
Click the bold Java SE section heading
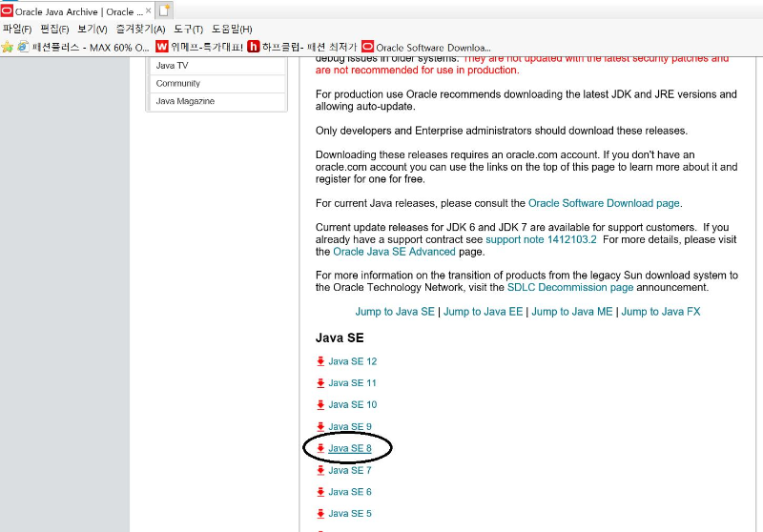click(x=340, y=338)
